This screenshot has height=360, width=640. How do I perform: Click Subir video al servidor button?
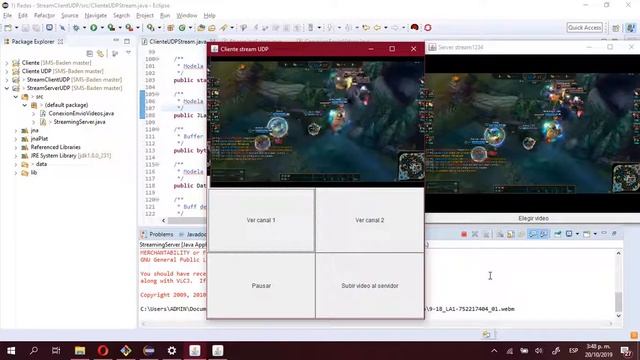pos(370,285)
